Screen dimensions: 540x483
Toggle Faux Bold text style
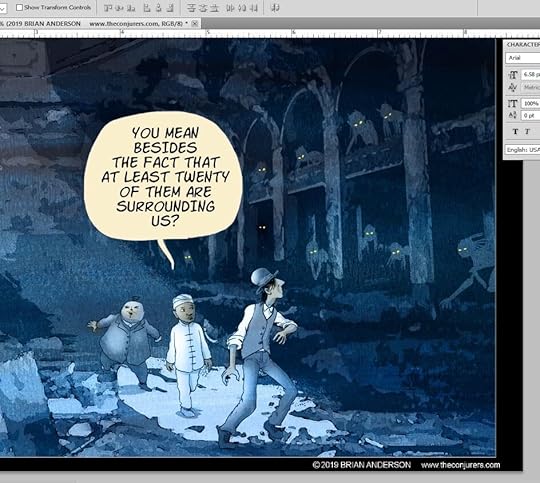[516, 131]
